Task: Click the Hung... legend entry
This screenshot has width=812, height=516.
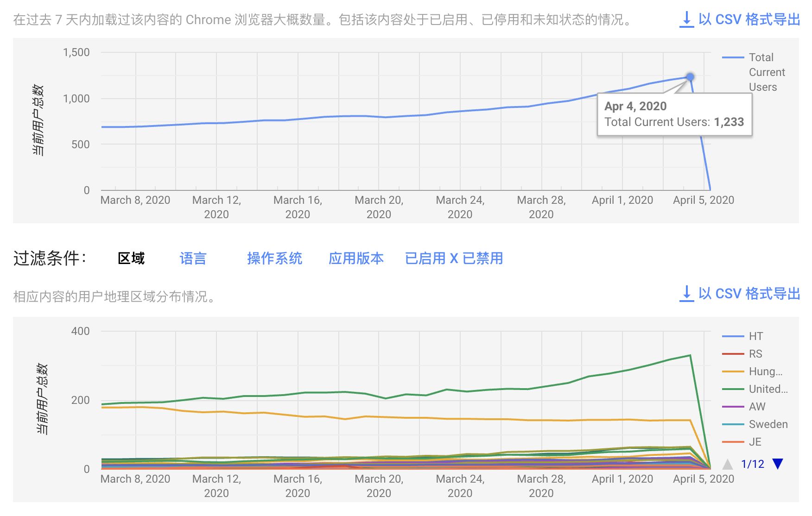Action: (765, 371)
